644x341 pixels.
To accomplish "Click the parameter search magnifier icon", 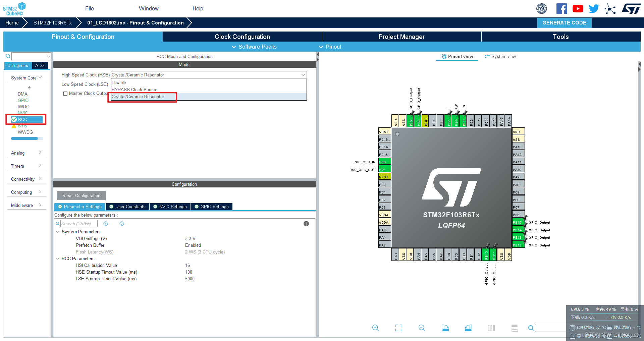I will (58, 224).
